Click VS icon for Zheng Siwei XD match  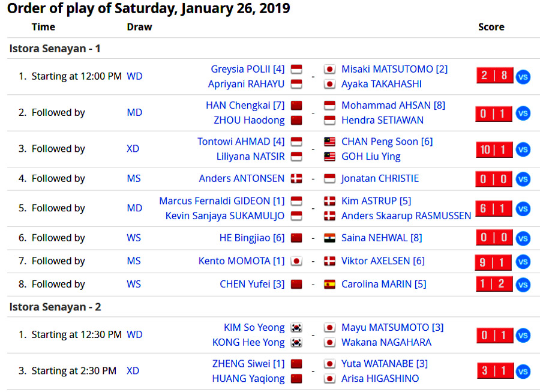pos(523,371)
